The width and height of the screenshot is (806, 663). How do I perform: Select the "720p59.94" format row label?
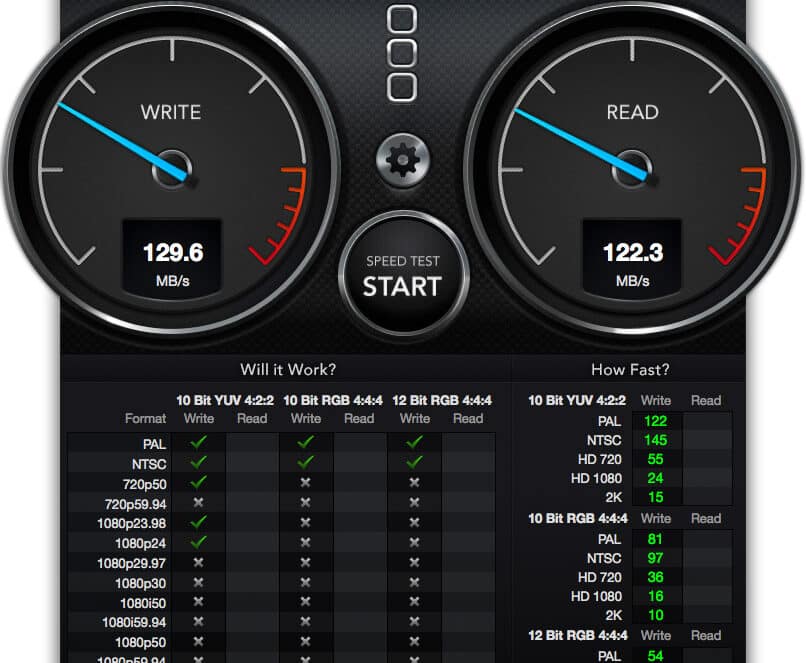point(135,504)
